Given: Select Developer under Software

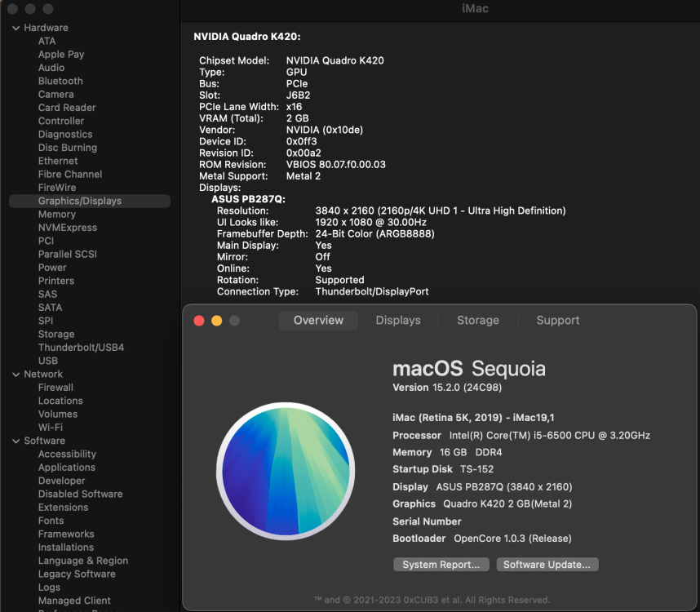Looking at the screenshot, I should pos(62,481).
